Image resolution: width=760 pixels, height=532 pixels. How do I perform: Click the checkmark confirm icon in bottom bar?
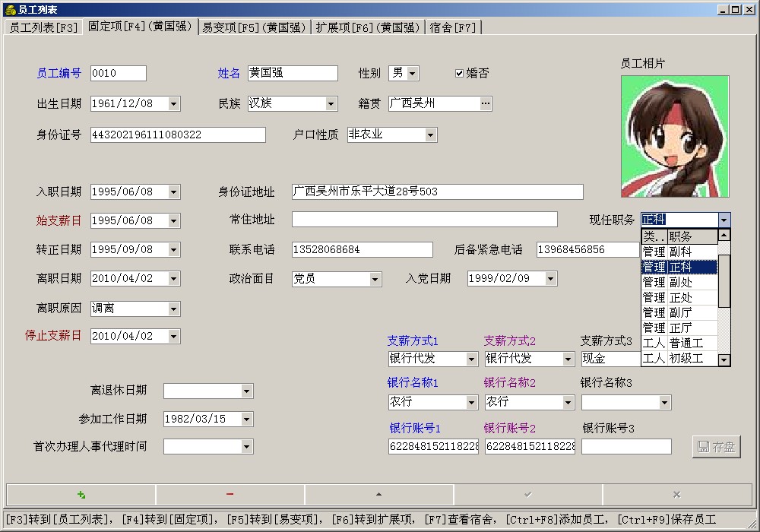528,495
